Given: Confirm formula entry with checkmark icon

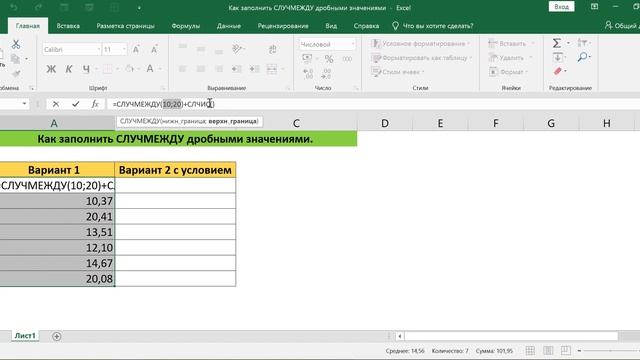Looking at the screenshot, I should coord(76,104).
